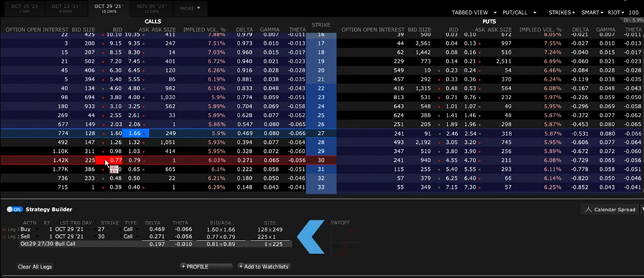Click the CALLS section header

[x=153, y=21]
